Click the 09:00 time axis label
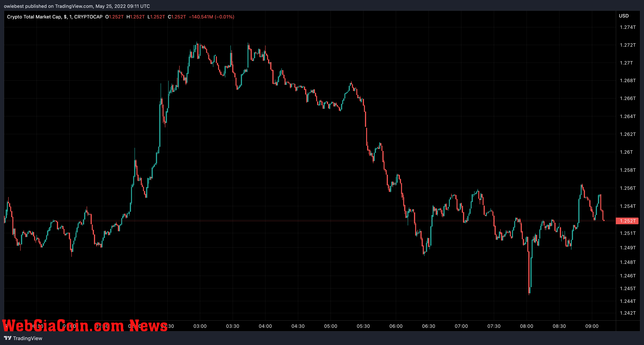 point(592,326)
